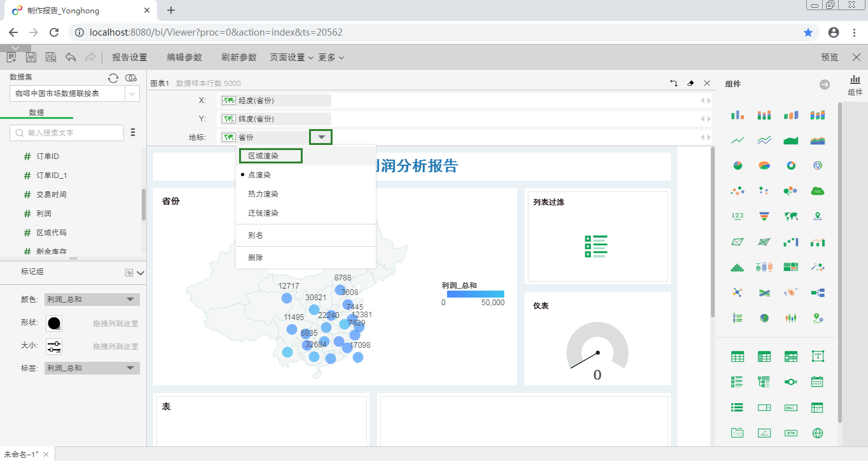Image resolution: width=868 pixels, height=461 pixels.
Task: Click the 编辑参数 button
Action: click(184, 57)
